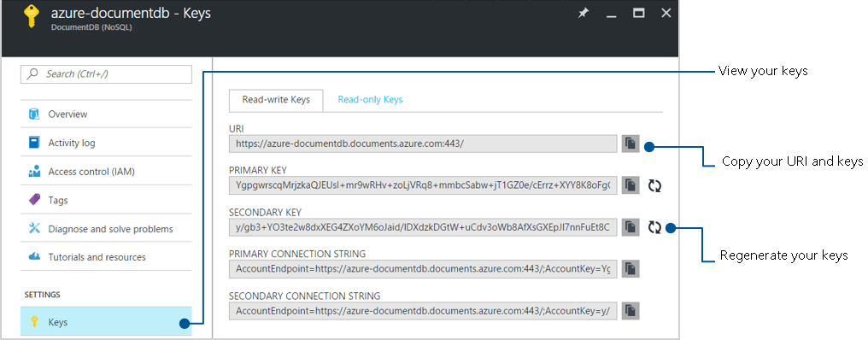Screen dimensions: 868x340
Task: Focus the Search (Ctrl+/) box
Action: (106, 74)
